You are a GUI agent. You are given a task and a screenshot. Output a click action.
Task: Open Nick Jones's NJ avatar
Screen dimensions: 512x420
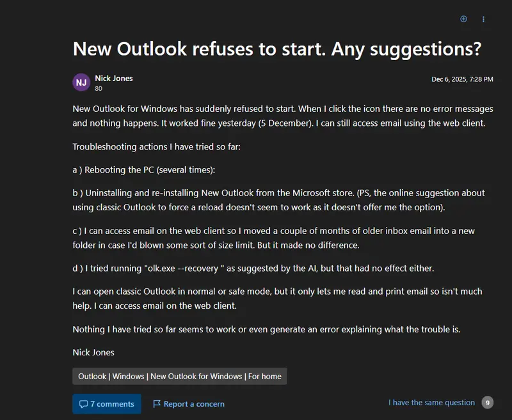81,82
